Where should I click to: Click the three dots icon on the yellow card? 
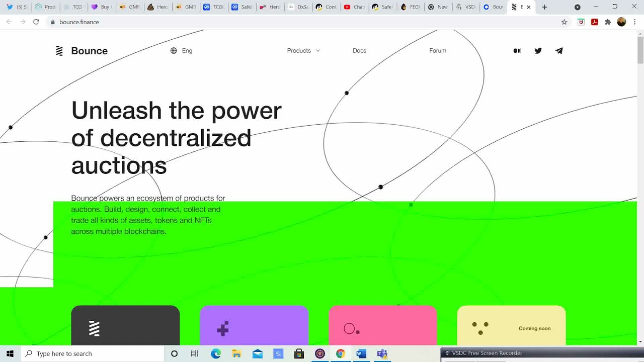480,328
